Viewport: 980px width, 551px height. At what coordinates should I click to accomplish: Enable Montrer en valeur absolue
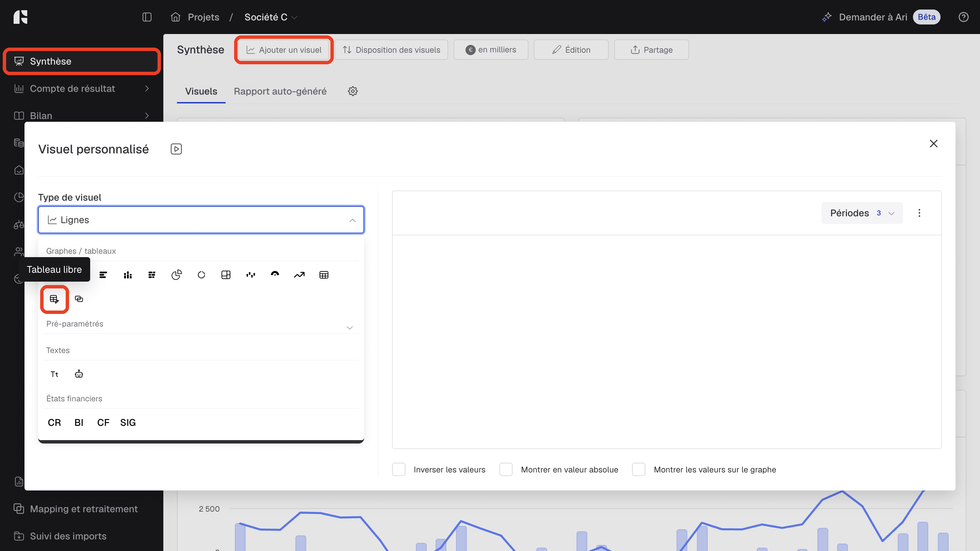[506, 470]
